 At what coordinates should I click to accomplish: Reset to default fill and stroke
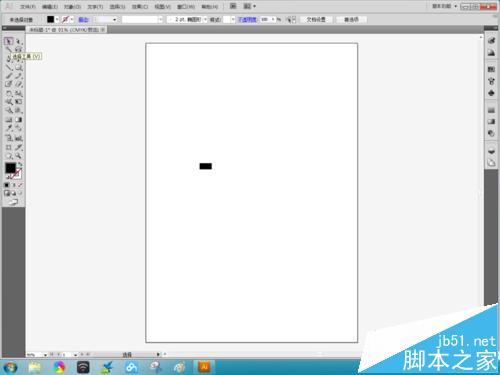[7, 177]
